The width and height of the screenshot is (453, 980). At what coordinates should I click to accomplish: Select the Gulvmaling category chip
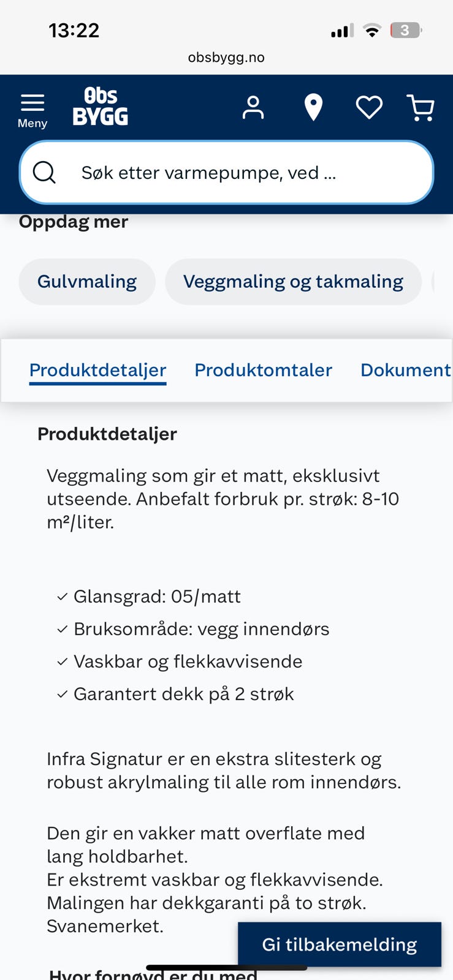click(x=86, y=281)
